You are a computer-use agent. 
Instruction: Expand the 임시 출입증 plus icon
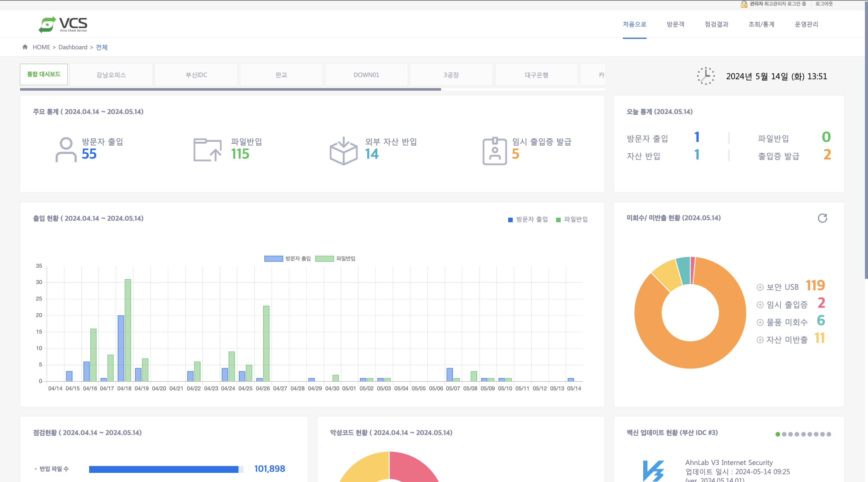click(760, 305)
